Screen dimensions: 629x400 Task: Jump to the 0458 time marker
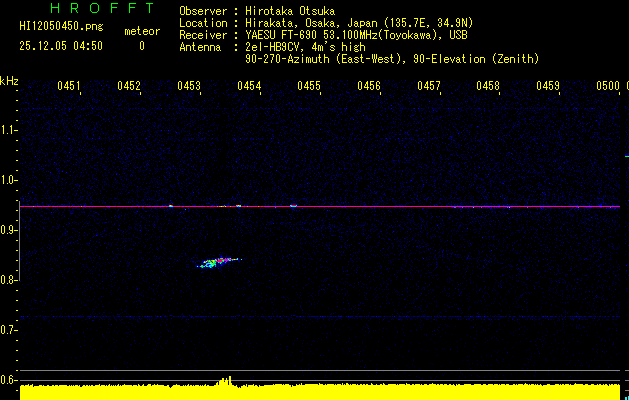pyautogui.click(x=488, y=87)
